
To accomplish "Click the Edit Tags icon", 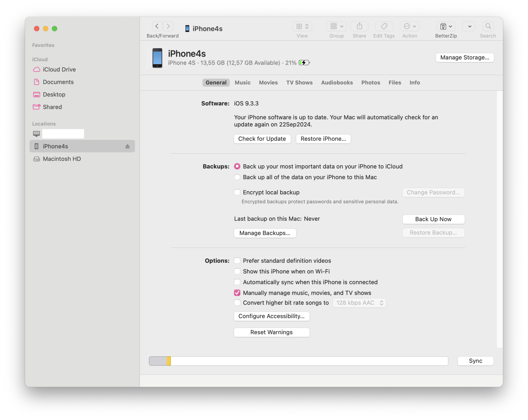I will click(x=384, y=26).
